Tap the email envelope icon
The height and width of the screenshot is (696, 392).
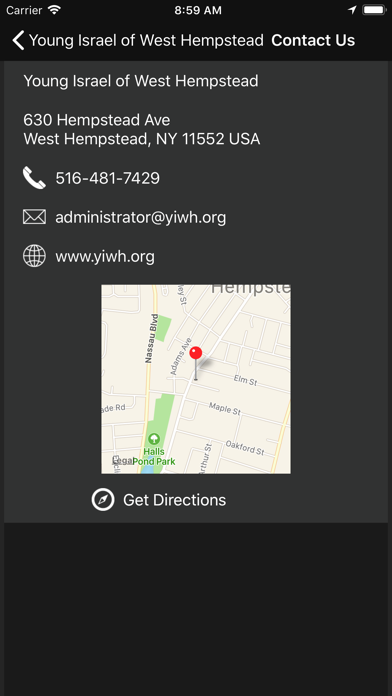pos(34,217)
